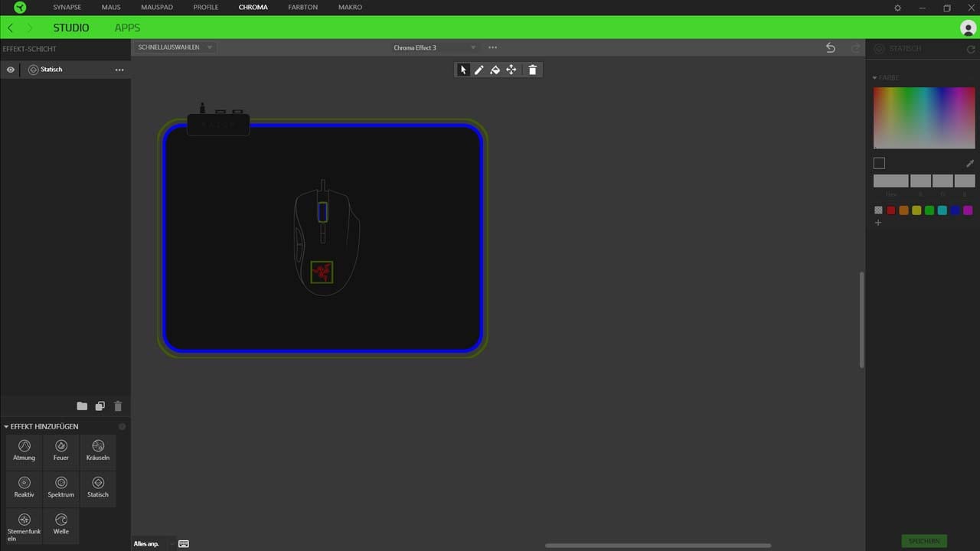Click the trash icon in canvas toolbar
This screenshot has height=551, width=980.
(x=533, y=70)
